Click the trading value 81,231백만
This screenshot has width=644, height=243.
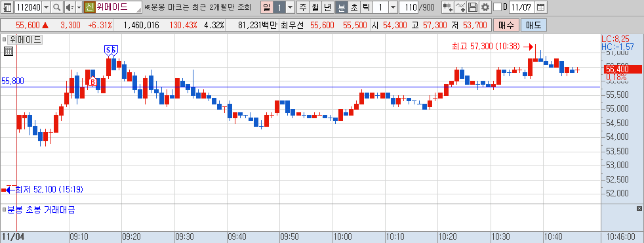pos(258,25)
